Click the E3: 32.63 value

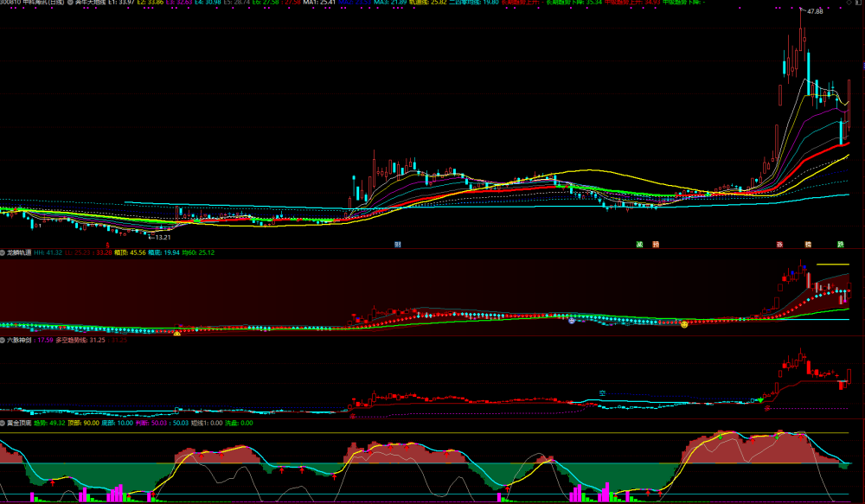pyautogui.click(x=179, y=3)
